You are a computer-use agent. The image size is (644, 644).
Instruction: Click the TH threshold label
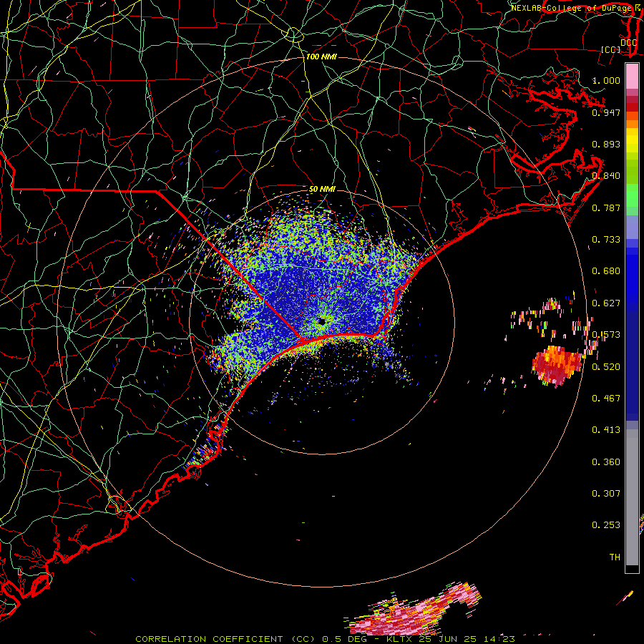(x=615, y=557)
